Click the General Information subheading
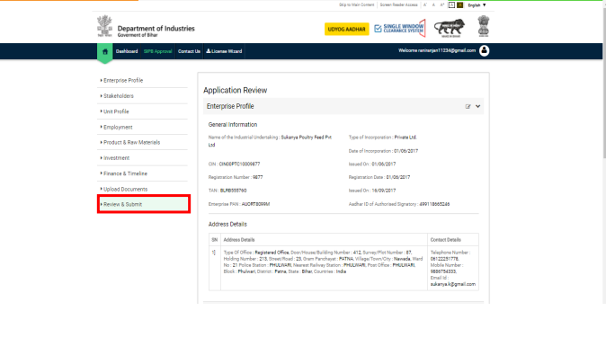606x364 pixels. pyautogui.click(x=233, y=124)
